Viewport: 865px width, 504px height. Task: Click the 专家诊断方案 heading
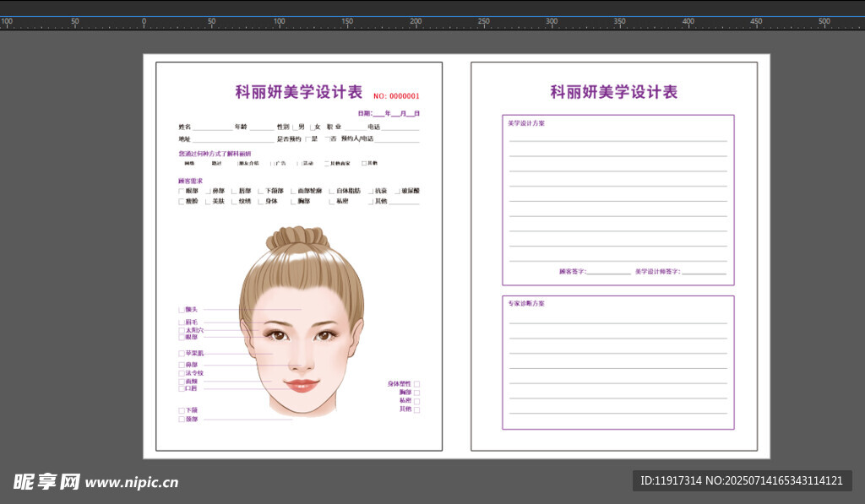click(x=526, y=303)
